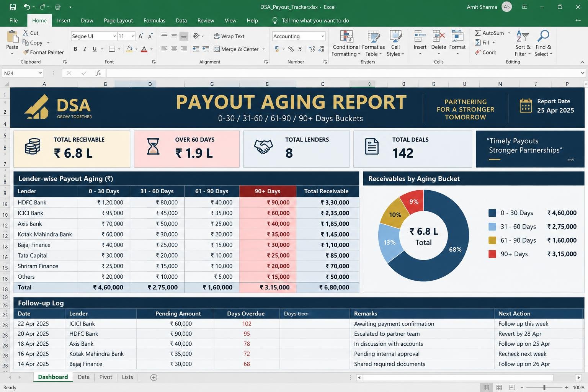
Task: Apply the red Font Color A
Action: (x=144, y=49)
